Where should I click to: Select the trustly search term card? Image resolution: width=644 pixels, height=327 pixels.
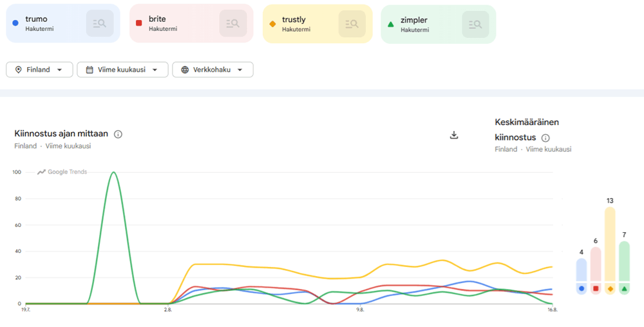pos(317,24)
